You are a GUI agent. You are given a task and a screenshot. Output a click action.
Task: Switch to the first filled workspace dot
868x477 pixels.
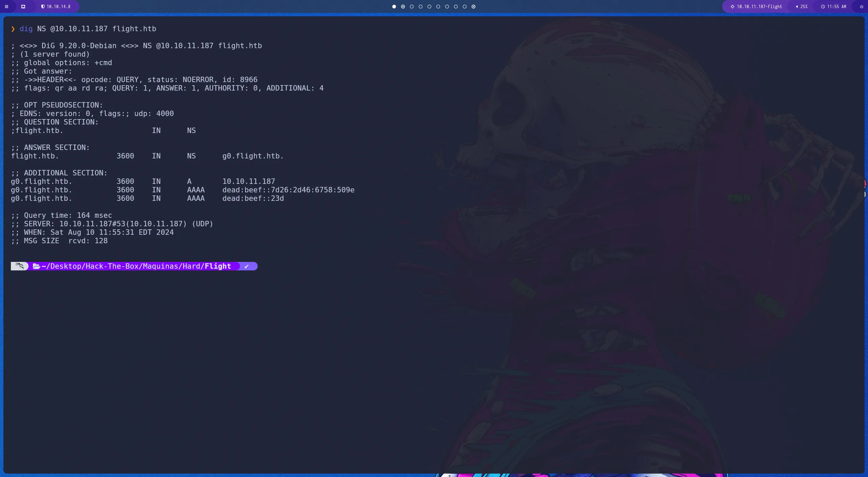coord(394,6)
